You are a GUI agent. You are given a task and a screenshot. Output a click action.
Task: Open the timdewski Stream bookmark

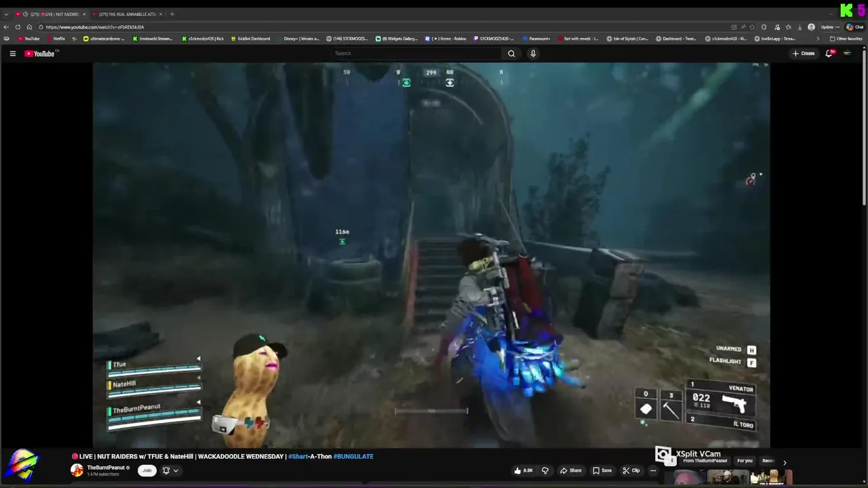tap(153, 39)
